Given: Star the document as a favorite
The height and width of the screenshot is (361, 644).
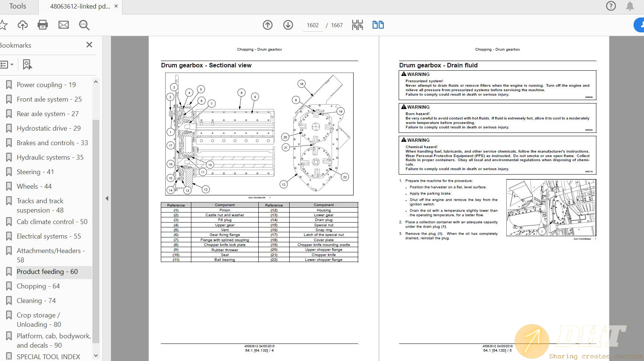Looking at the screenshot, I should coord(4,25).
